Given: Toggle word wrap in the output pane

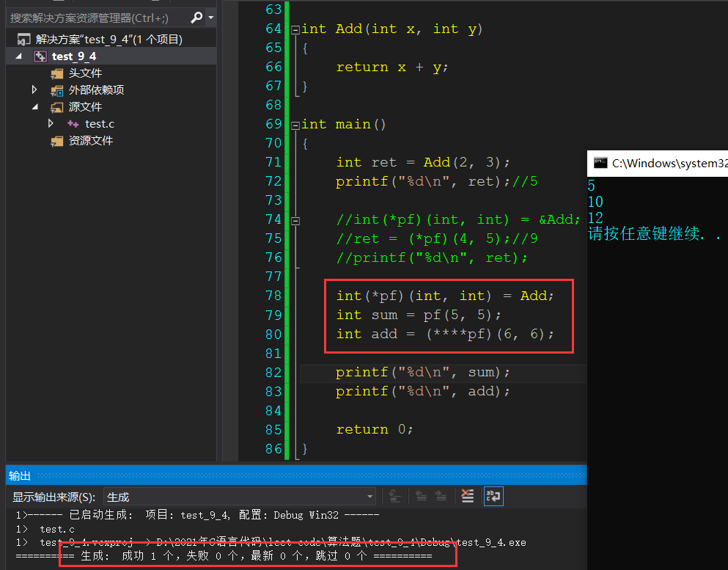Looking at the screenshot, I should pos(493,496).
